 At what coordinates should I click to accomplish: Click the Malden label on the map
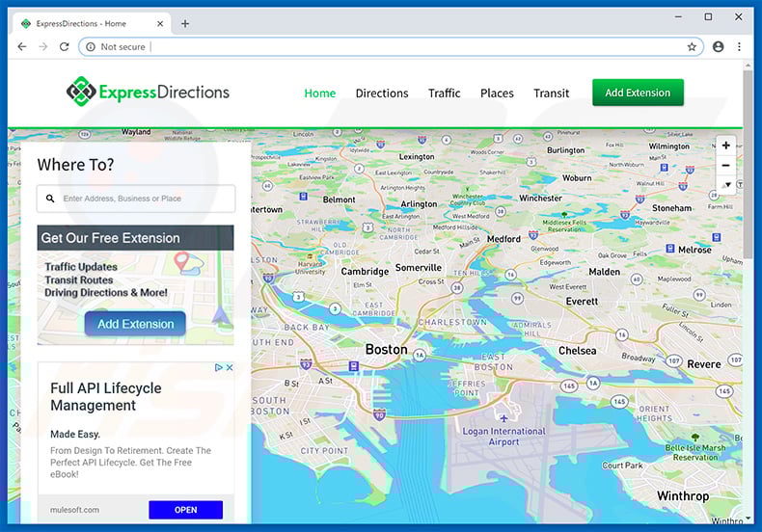tap(604, 272)
